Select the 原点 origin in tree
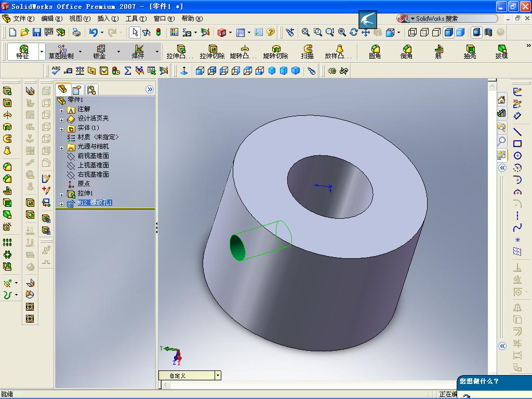532x399 pixels. [84, 183]
